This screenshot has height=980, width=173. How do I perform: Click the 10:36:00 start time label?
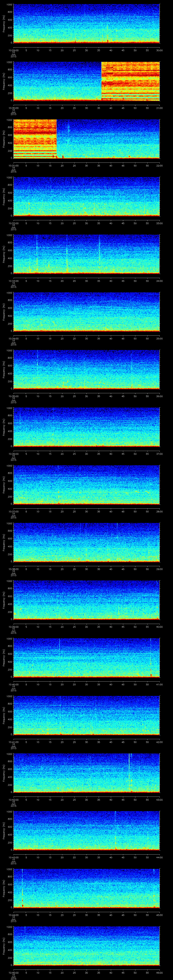[x=13, y=454]
